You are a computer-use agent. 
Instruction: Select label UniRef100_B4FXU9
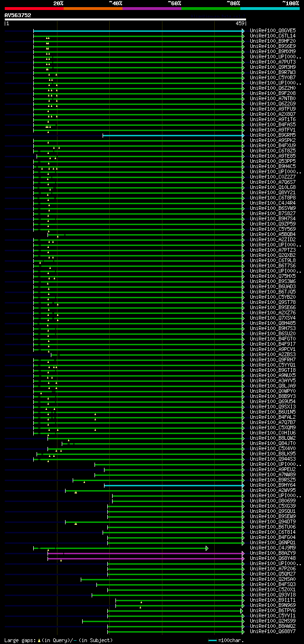tap(273, 145)
